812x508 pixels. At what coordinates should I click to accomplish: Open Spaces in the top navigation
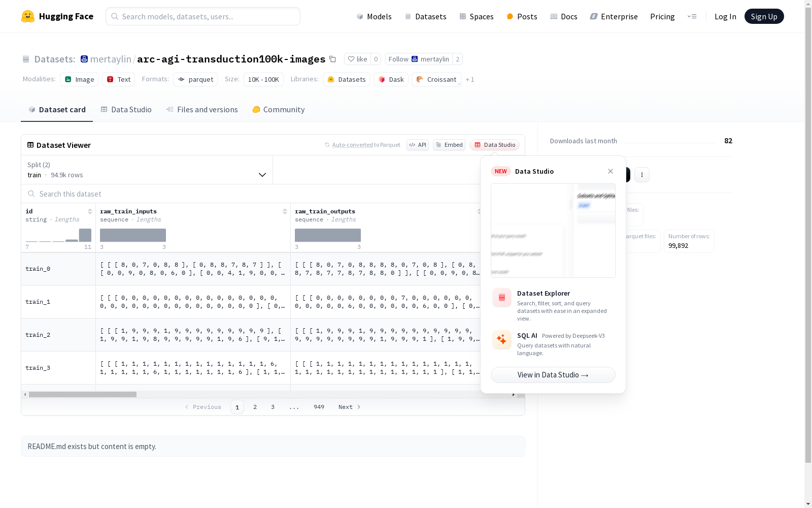click(476, 16)
